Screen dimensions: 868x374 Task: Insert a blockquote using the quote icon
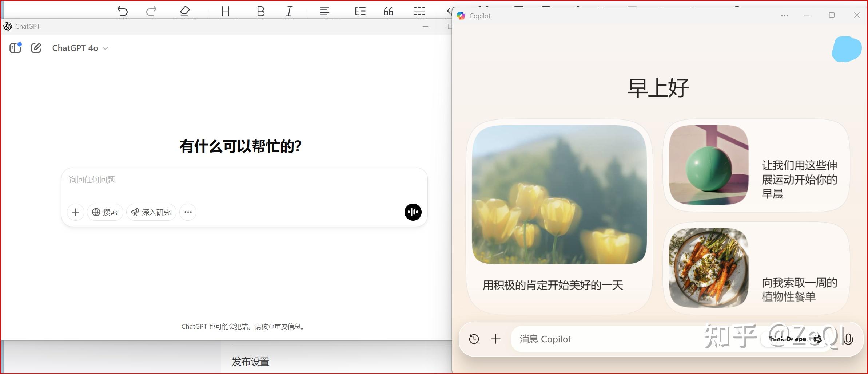click(x=389, y=11)
